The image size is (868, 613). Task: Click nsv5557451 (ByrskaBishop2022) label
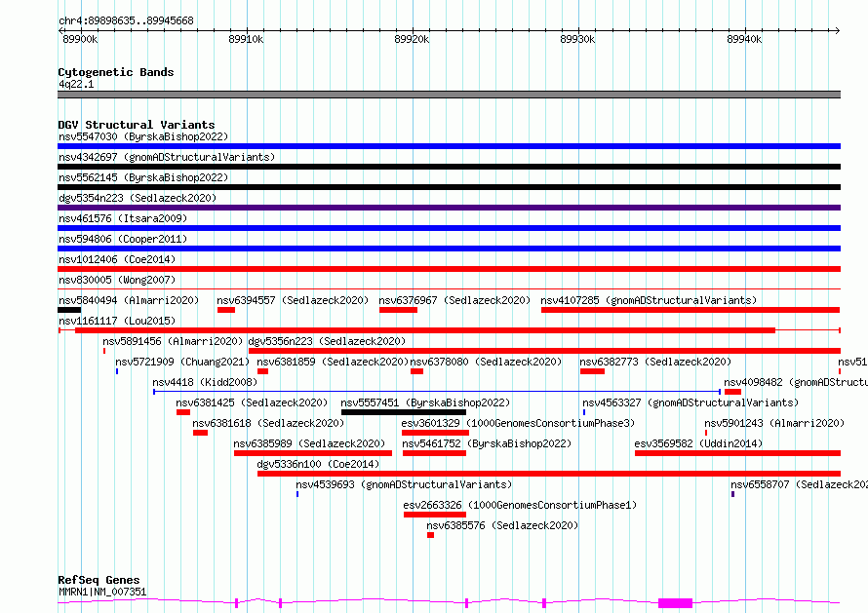click(425, 402)
